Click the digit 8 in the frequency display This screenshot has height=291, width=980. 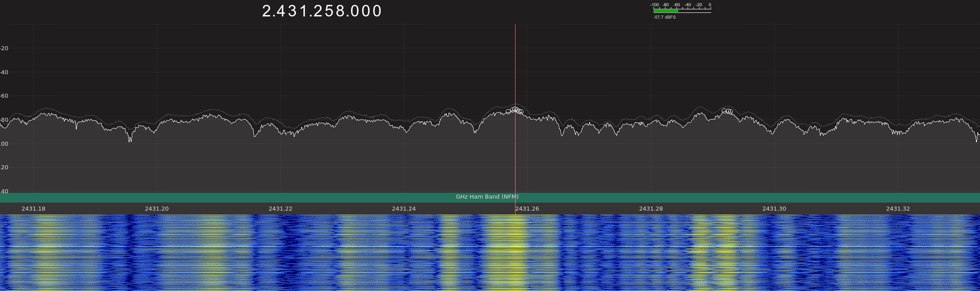[339, 11]
